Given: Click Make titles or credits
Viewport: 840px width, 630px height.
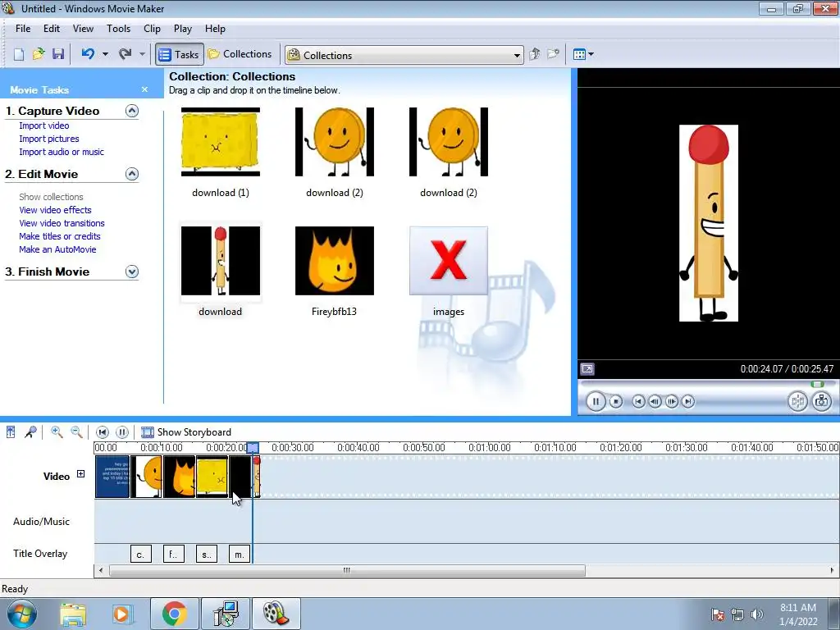Looking at the screenshot, I should (x=60, y=236).
